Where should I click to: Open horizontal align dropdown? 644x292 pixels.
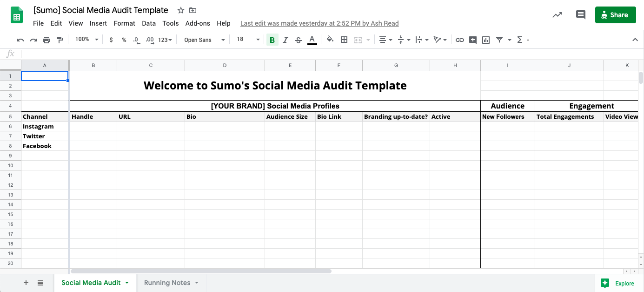click(x=385, y=40)
